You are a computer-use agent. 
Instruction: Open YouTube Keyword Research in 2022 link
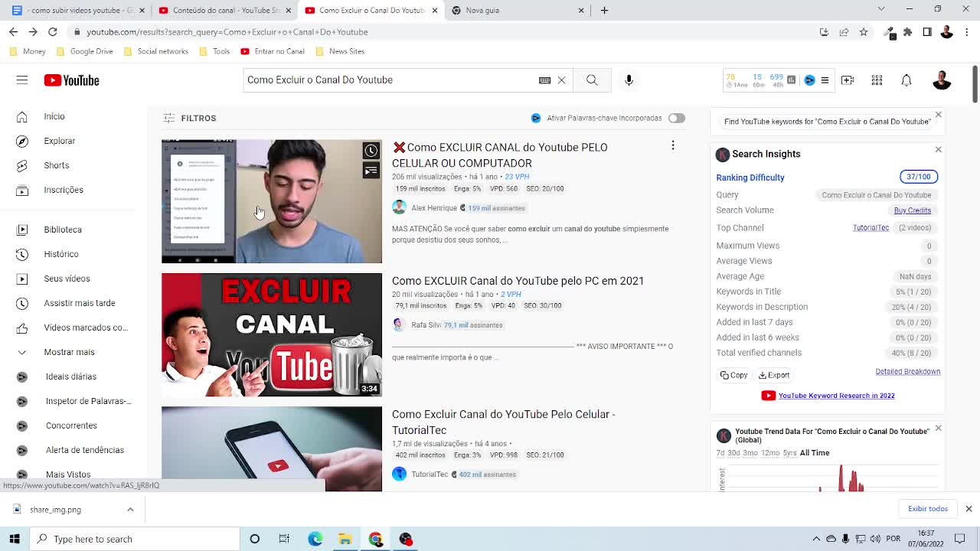click(836, 396)
